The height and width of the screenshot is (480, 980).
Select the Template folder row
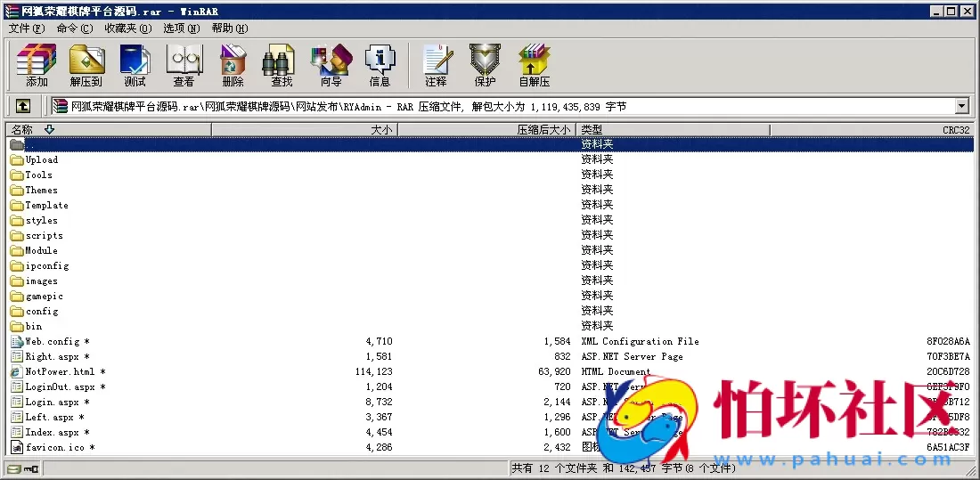coord(490,205)
